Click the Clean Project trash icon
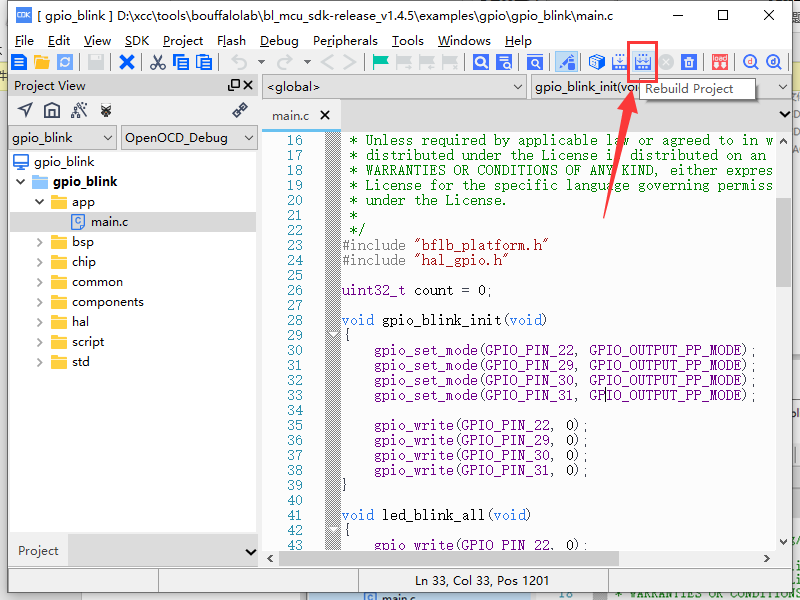The width and height of the screenshot is (800, 600). [x=689, y=62]
